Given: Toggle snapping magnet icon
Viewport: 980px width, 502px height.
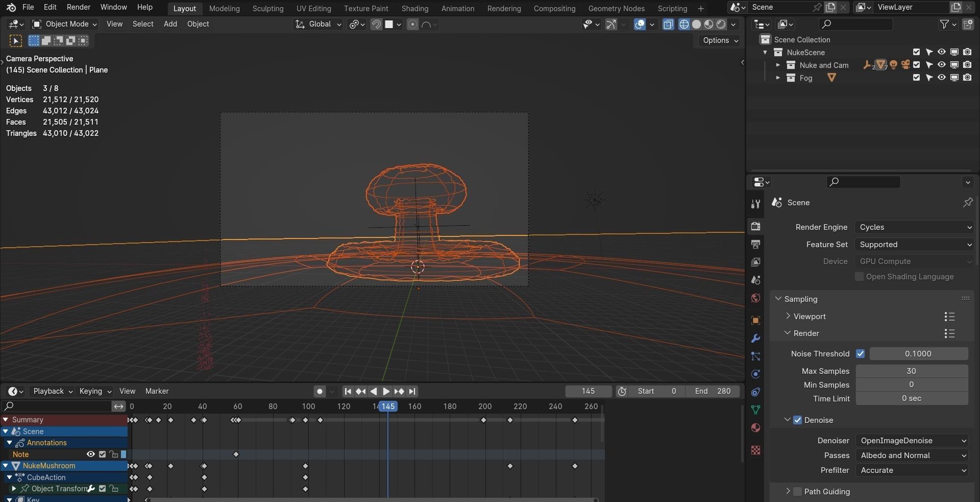Looking at the screenshot, I should [x=376, y=24].
